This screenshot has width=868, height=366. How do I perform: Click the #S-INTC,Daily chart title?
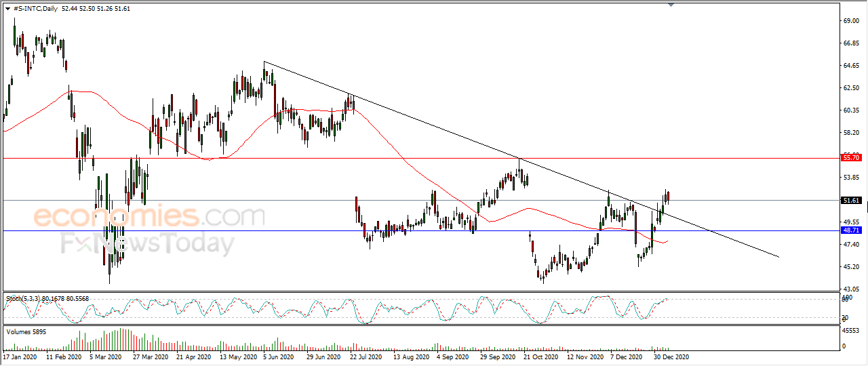[x=35, y=7]
